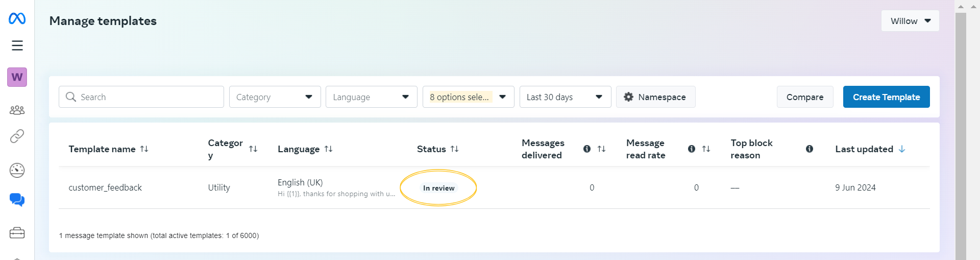Sort by Template name column
This screenshot has width=980, height=260.
[144, 149]
